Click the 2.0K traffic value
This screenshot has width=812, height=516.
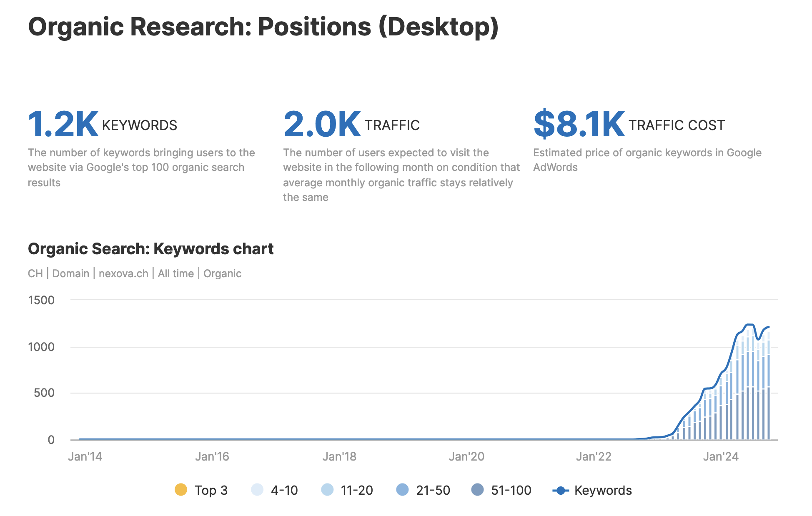point(322,124)
